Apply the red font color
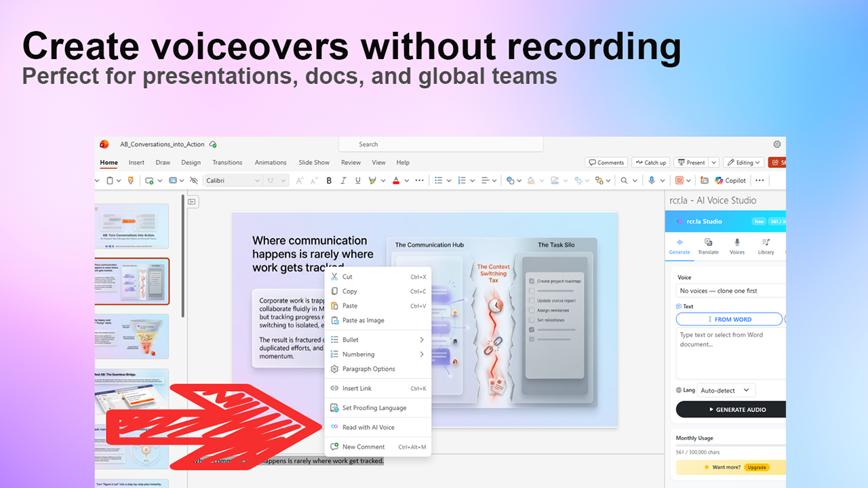 [396, 180]
